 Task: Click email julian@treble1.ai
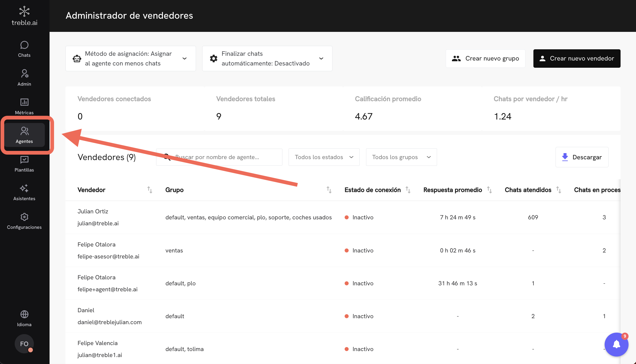pos(100,355)
